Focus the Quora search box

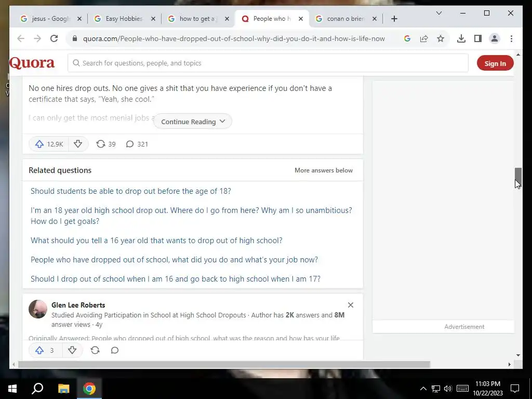point(268,63)
